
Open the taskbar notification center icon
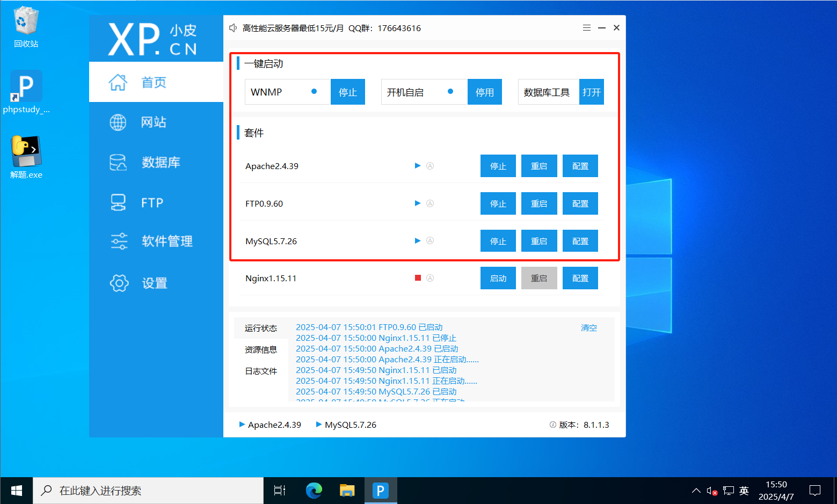(x=815, y=491)
